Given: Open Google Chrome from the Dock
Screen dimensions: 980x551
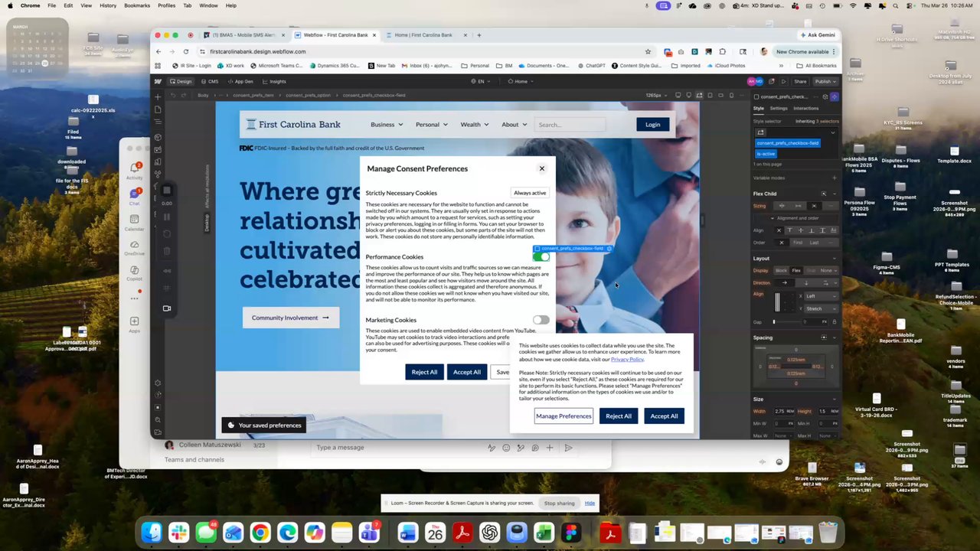Looking at the screenshot, I should coord(260,532).
